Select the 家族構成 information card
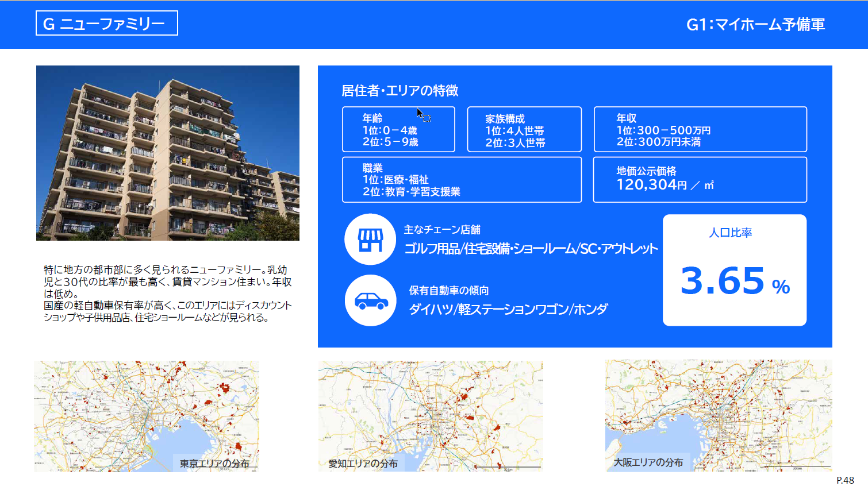 point(524,129)
